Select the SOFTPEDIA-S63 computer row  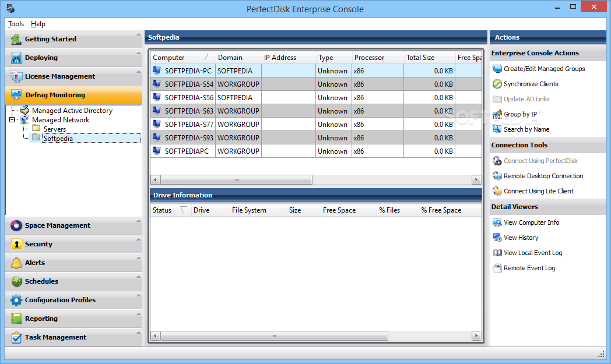316,111
